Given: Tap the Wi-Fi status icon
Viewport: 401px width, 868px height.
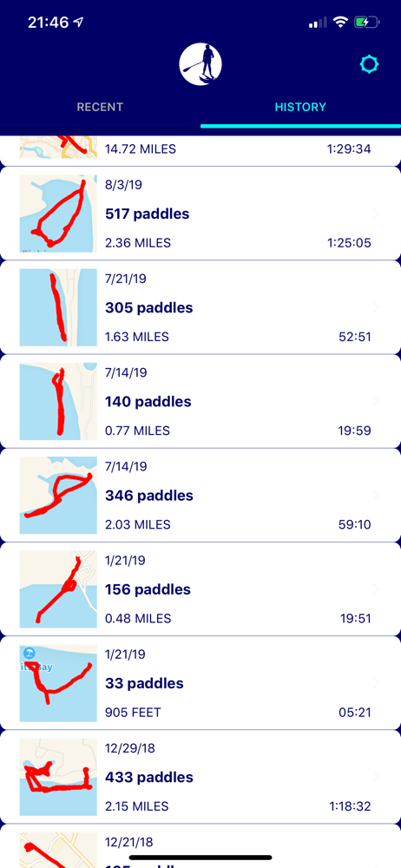Looking at the screenshot, I should pyautogui.click(x=340, y=23).
